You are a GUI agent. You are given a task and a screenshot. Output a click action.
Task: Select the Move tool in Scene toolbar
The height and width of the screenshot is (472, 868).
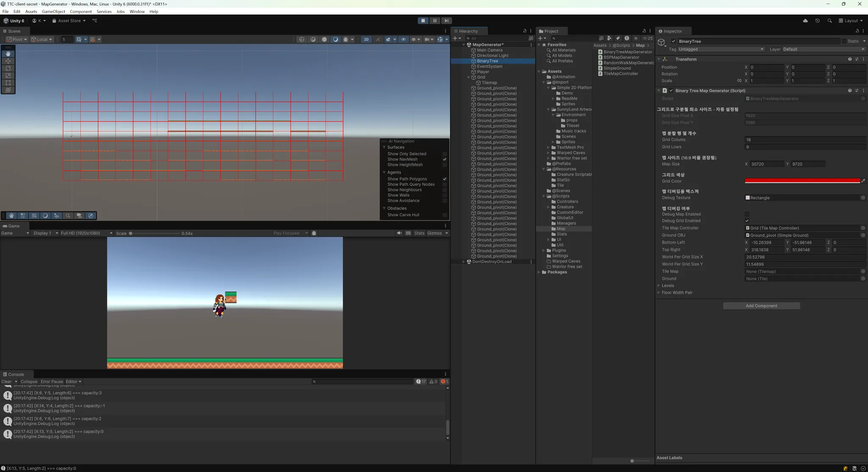(8, 61)
